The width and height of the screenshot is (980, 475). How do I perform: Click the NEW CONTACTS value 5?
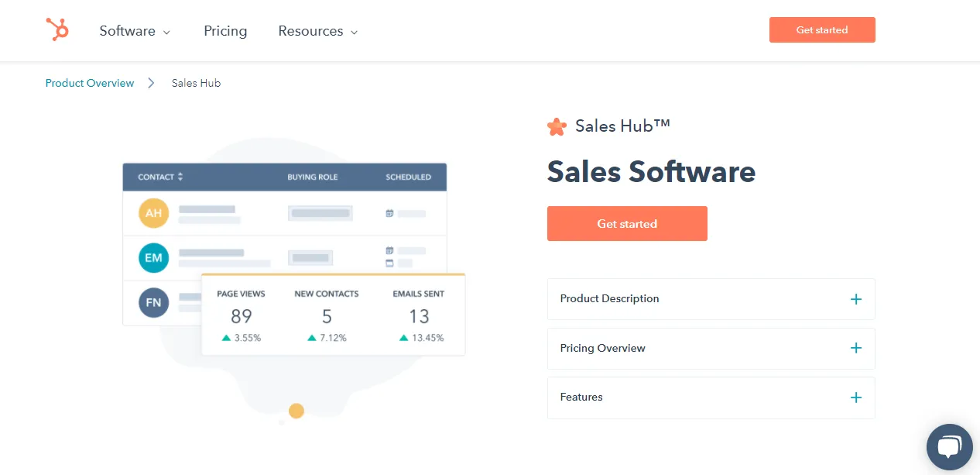[327, 316]
